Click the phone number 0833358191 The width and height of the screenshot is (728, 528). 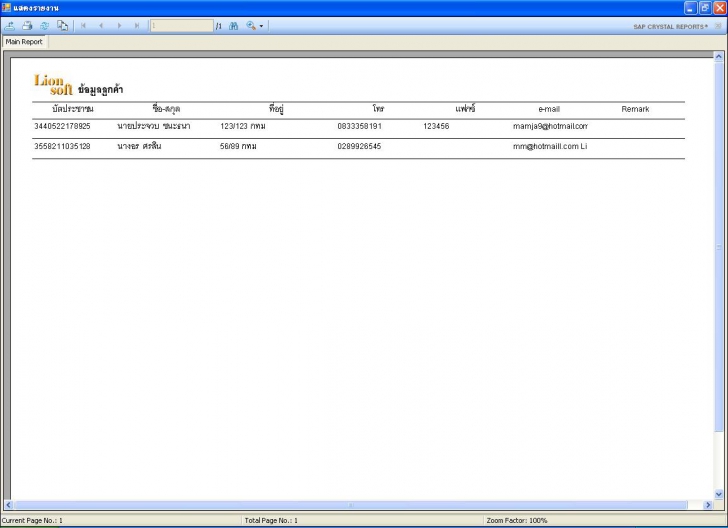(x=359, y=126)
